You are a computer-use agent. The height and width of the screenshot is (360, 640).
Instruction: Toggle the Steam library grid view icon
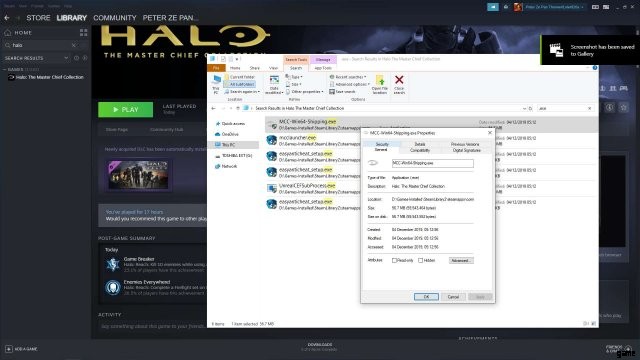[83, 32]
